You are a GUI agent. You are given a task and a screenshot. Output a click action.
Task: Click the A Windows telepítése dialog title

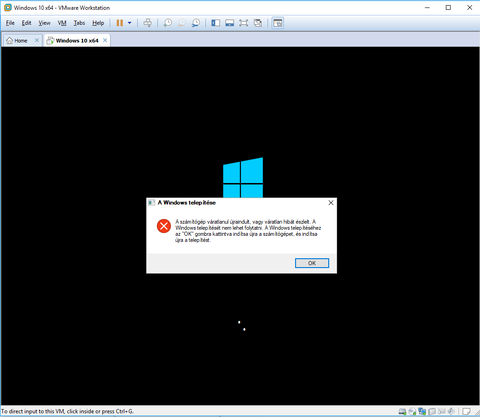click(x=187, y=203)
